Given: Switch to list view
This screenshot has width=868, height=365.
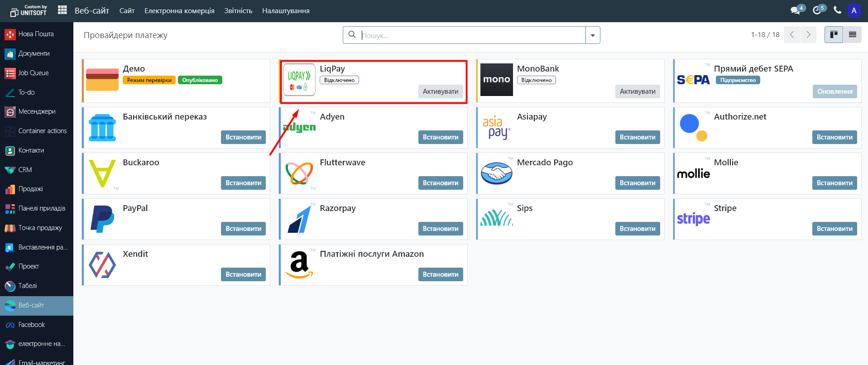Looking at the screenshot, I should pos(852,35).
